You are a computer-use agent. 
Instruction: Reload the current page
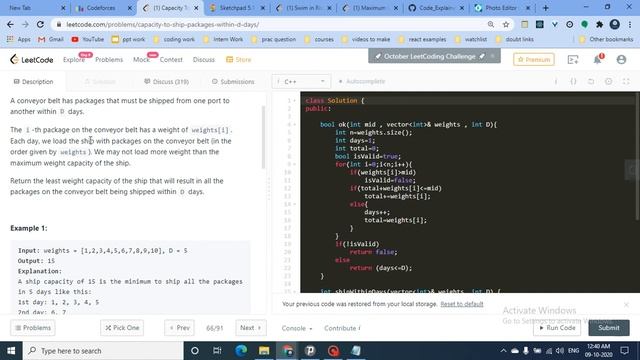click(40, 24)
